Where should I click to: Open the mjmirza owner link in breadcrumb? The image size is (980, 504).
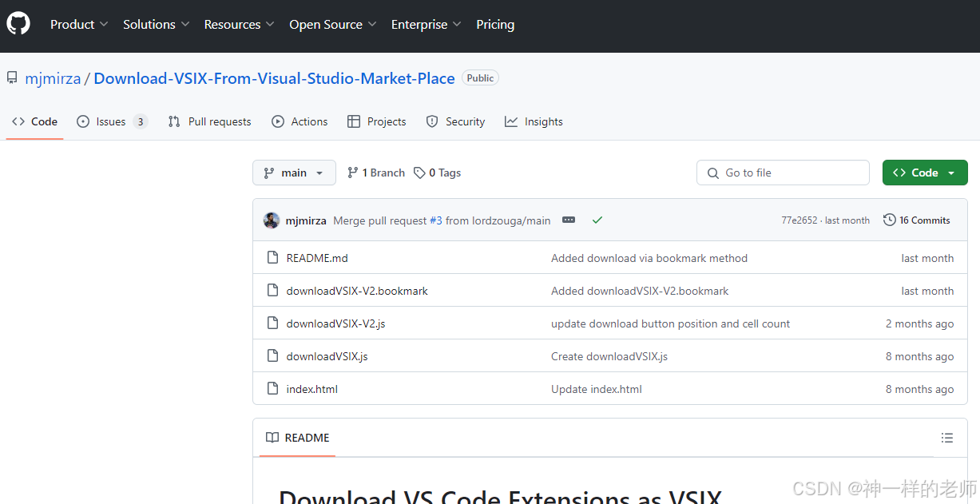[53, 78]
